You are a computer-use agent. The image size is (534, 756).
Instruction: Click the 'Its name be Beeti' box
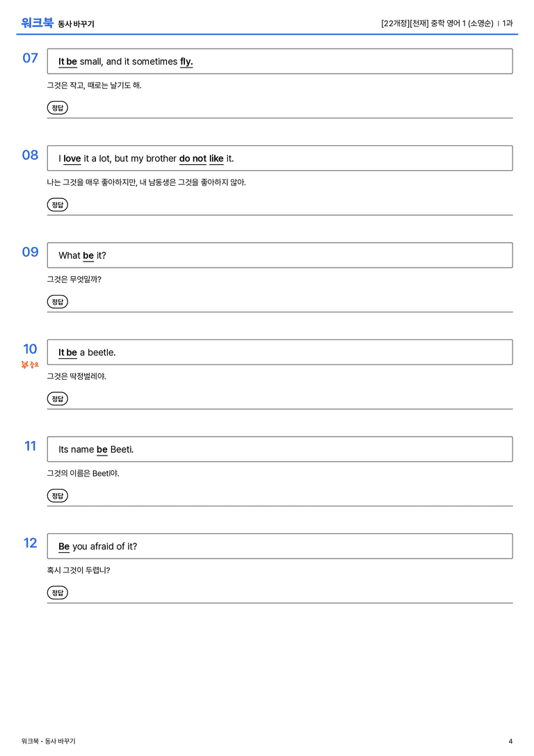(x=280, y=449)
